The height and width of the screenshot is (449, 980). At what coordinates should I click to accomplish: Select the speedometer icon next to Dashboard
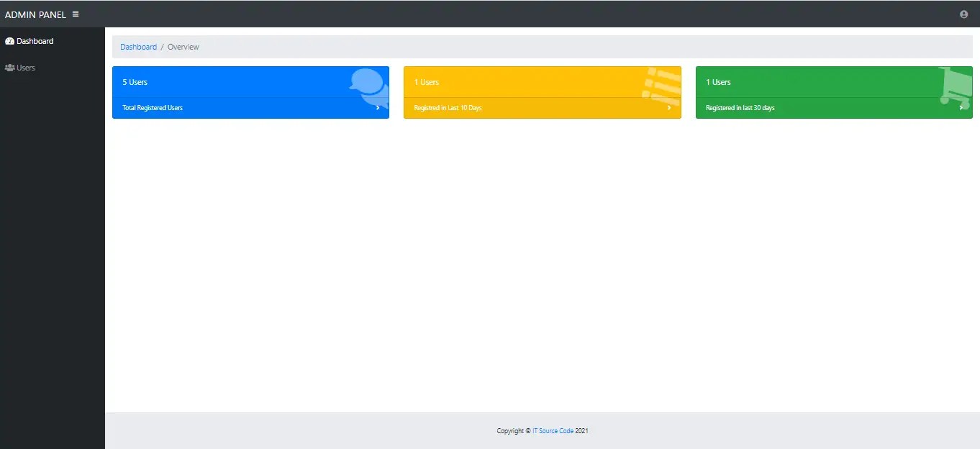point(9,41)
